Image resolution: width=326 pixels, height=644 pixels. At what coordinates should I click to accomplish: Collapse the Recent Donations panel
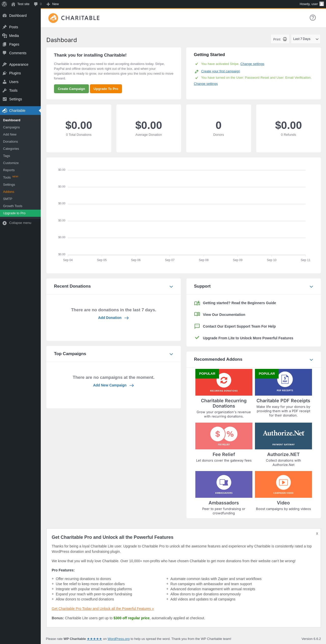click(x=171, y=287)
